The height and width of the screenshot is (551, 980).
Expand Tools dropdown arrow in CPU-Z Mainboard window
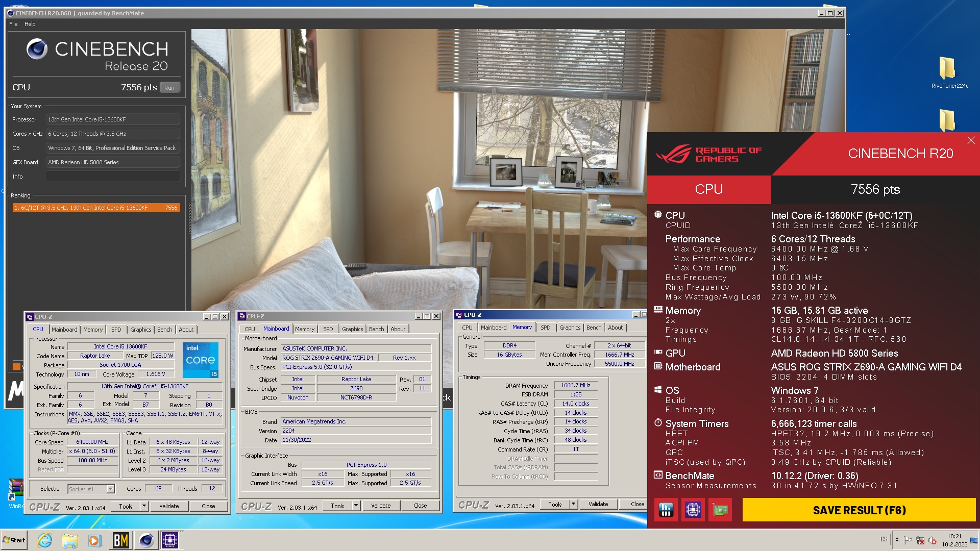coord(356,506)
